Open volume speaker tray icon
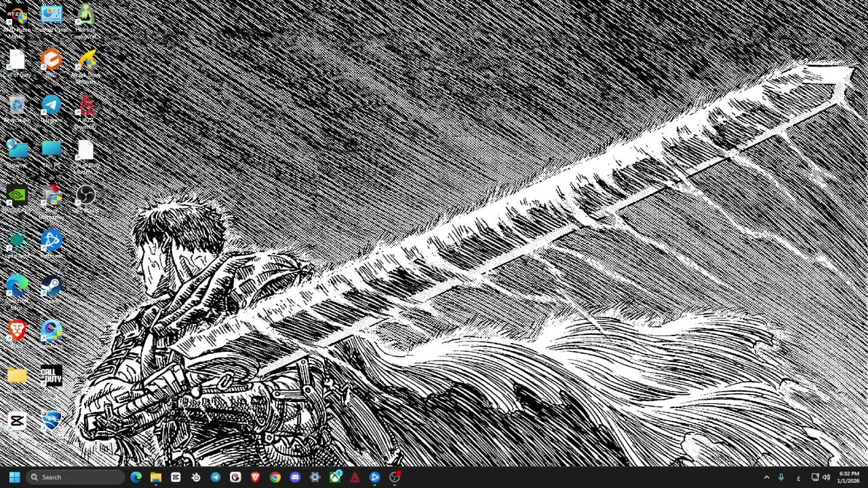 click(x=826, y=477)
